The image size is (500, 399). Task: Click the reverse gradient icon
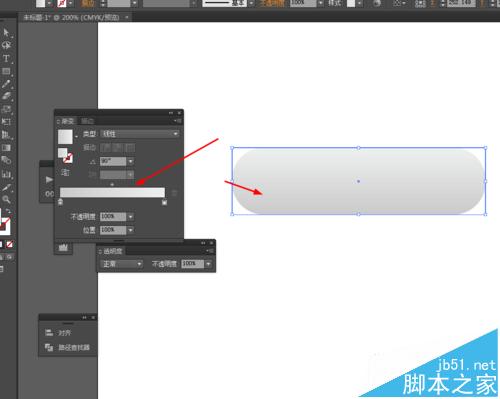click(65, 173)
